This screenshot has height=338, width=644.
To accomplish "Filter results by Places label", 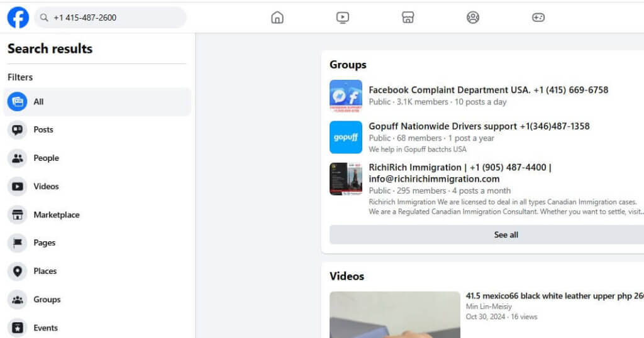I will pyautogui.click(x=45, y=271).
